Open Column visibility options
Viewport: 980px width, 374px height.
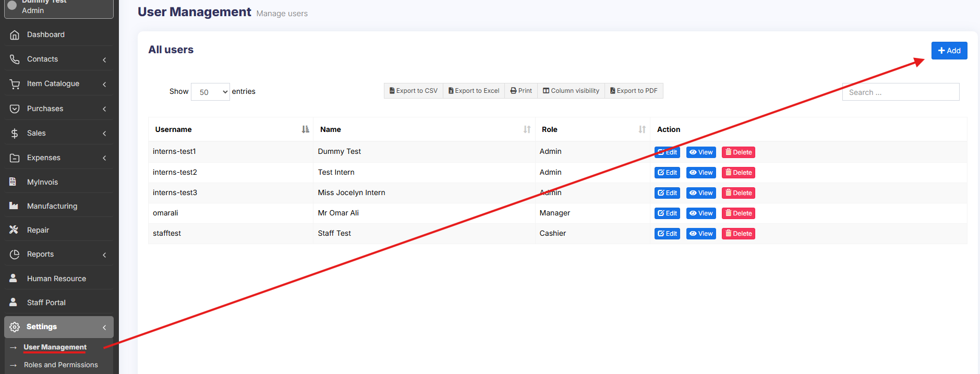tap(571, 91)
